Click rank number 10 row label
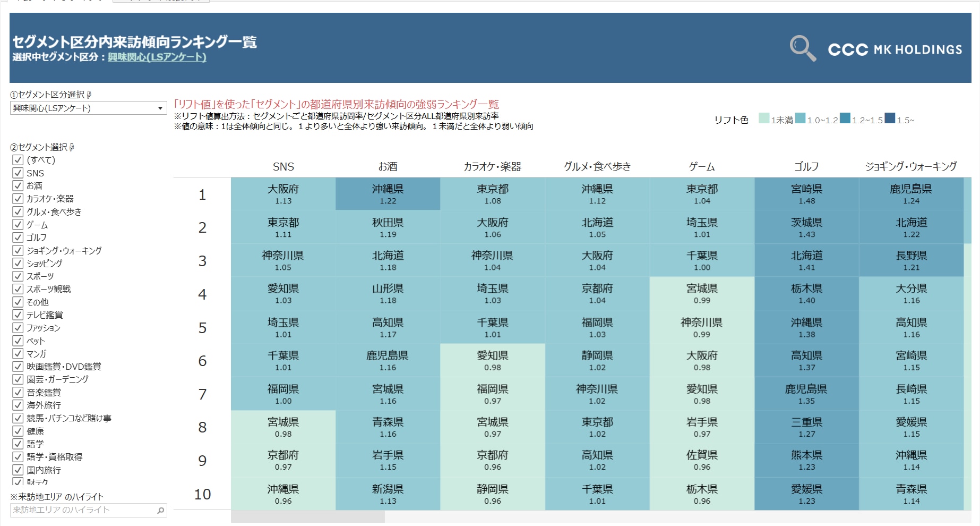This screenshot has height=526, width=980. (202, 495)
